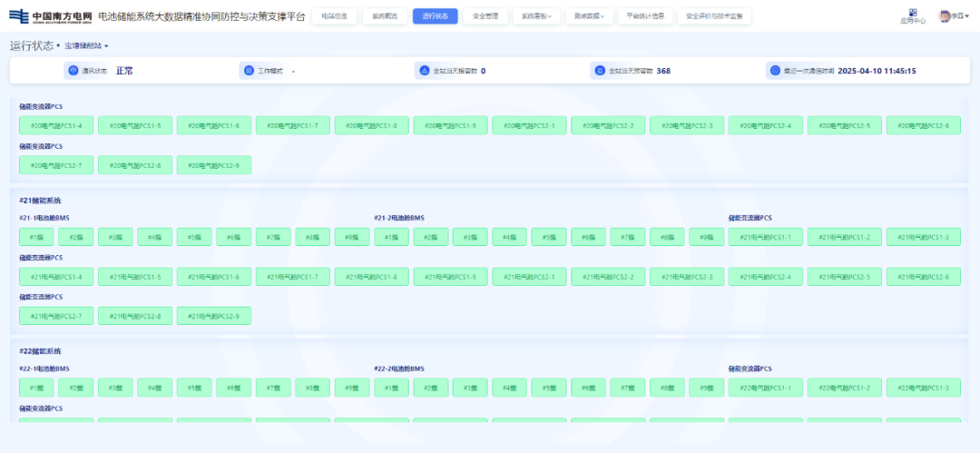Open the 应用中心 app grid icon
The width and height of the screenshot is (980, 453).
point(913,13)
